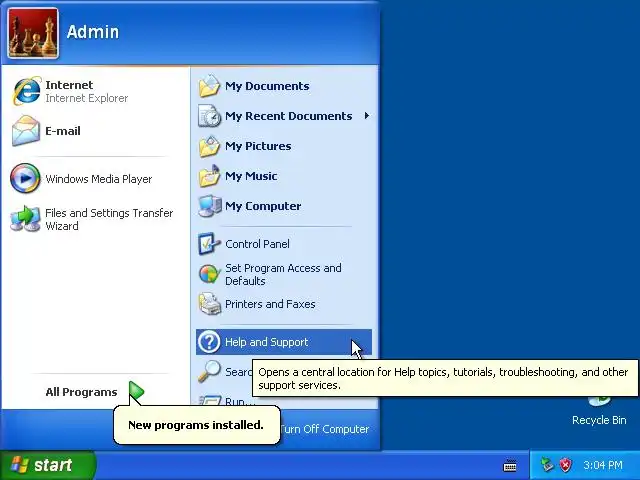Open the All Programs menu label
640x480 pixels.
pyautogui.click(x=81, y=392)
